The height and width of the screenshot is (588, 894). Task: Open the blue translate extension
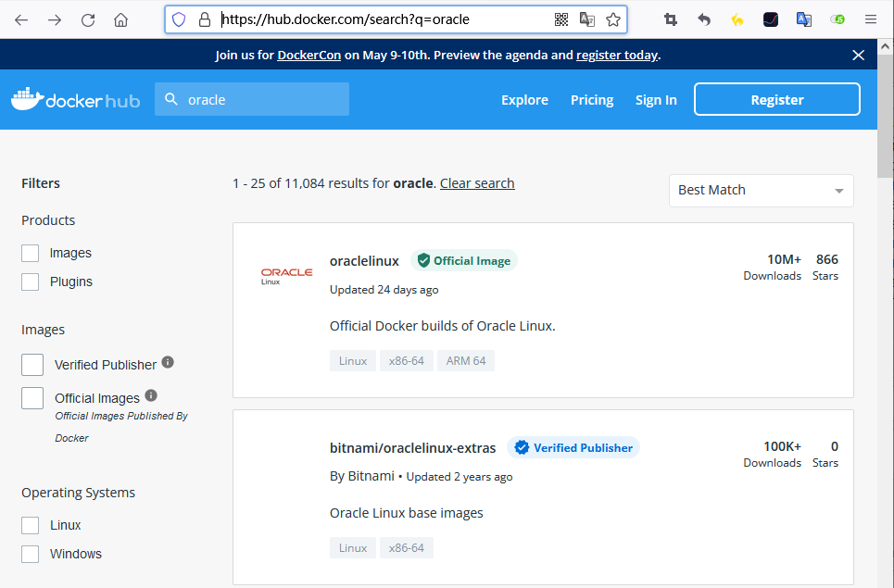pos(804,20)
